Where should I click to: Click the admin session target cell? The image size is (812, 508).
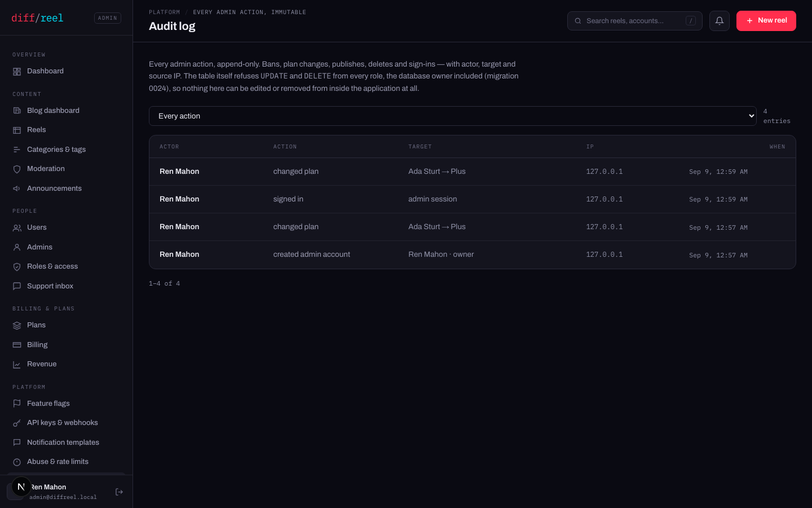point(433,199)
